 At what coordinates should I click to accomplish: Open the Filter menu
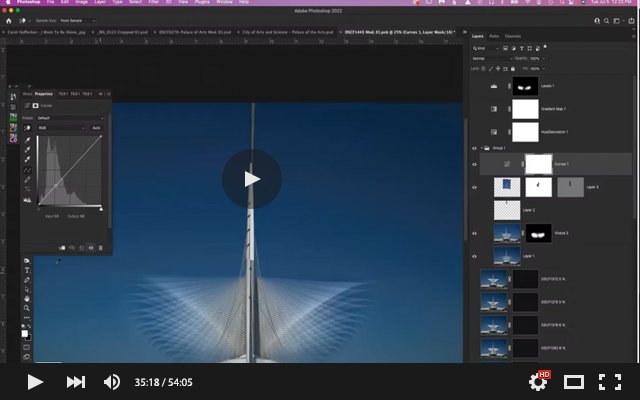[153, 2]
